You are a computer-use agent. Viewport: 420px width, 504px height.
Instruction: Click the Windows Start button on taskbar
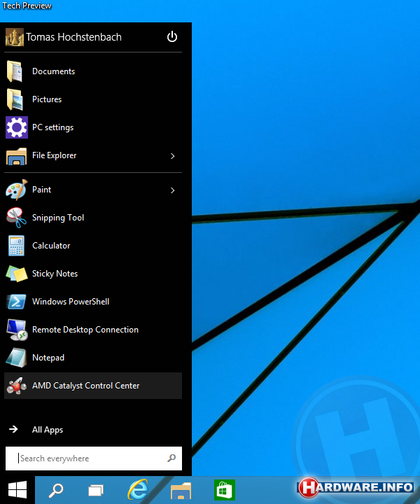pos(17,490)
